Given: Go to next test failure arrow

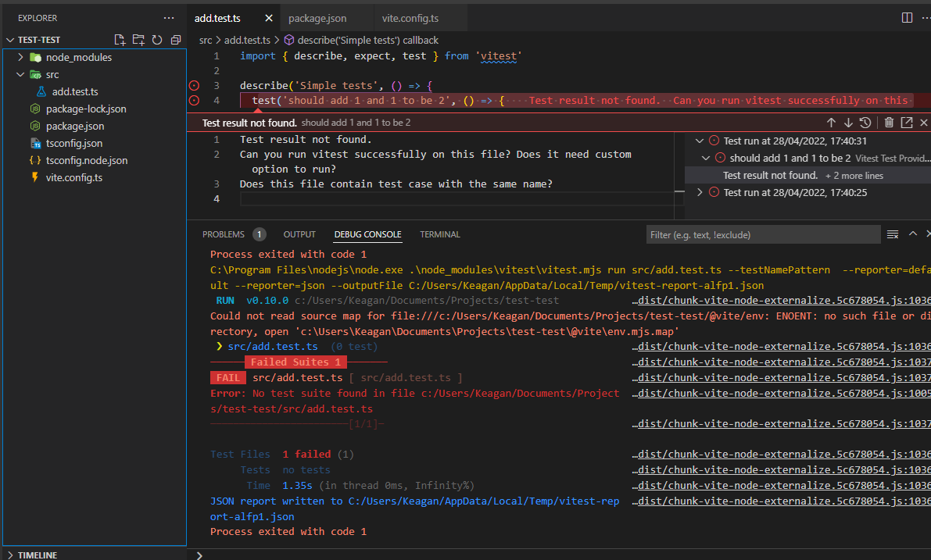Looking at the screenshot, I should (848, 123).
